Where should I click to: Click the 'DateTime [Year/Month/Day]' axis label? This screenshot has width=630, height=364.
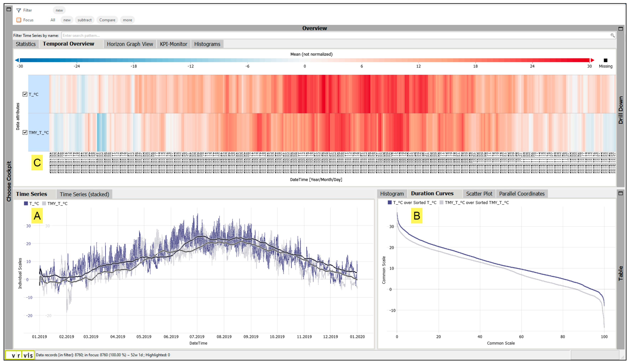tap(316, 180)
